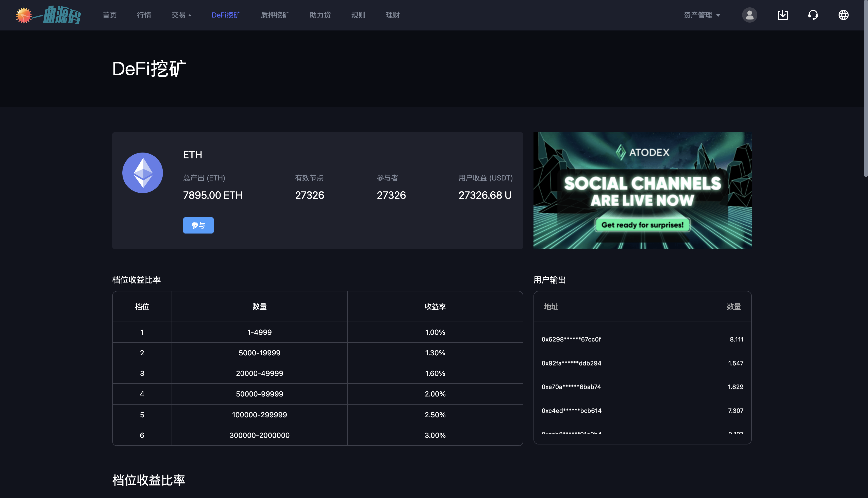Click the page vertical scrollbar

pyautogui.click(x=865, y=89)
